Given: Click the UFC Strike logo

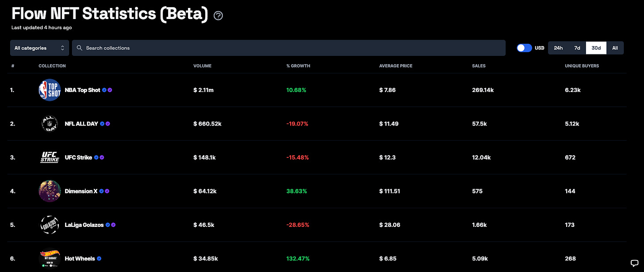Looking at the screenshot, I should point(49,157).
